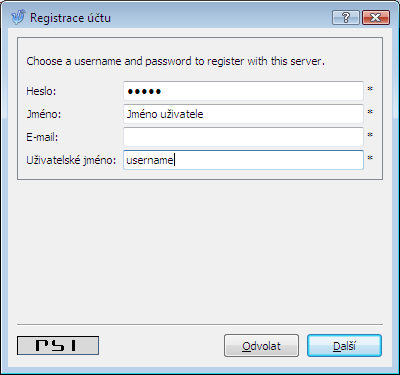Proceed by clicking the Další button
Screen dimensions: 400x375
[344, 346]
